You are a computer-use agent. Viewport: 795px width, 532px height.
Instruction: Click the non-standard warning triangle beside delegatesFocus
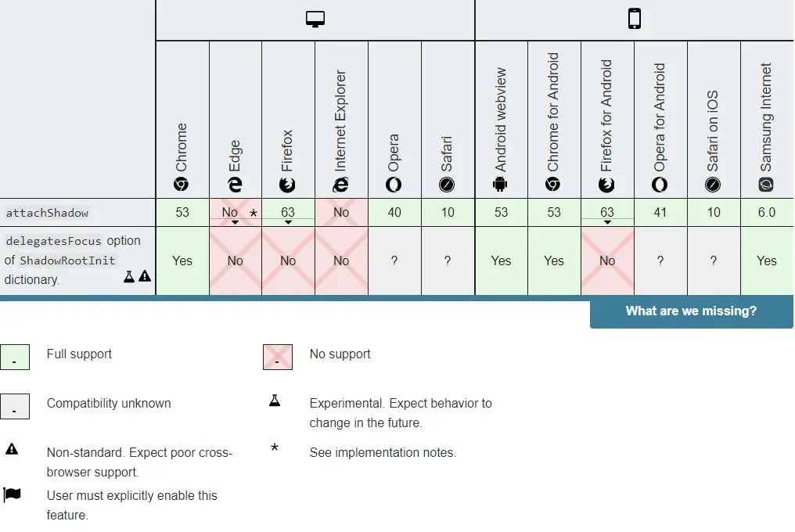pyautogui.click(x=145, y=276)
